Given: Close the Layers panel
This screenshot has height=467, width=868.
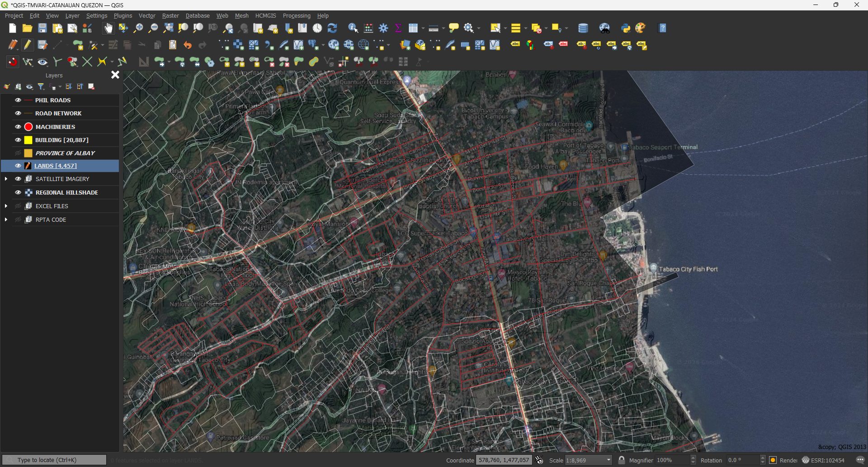Looking at the screenshot, I should [x=115, y=75].
